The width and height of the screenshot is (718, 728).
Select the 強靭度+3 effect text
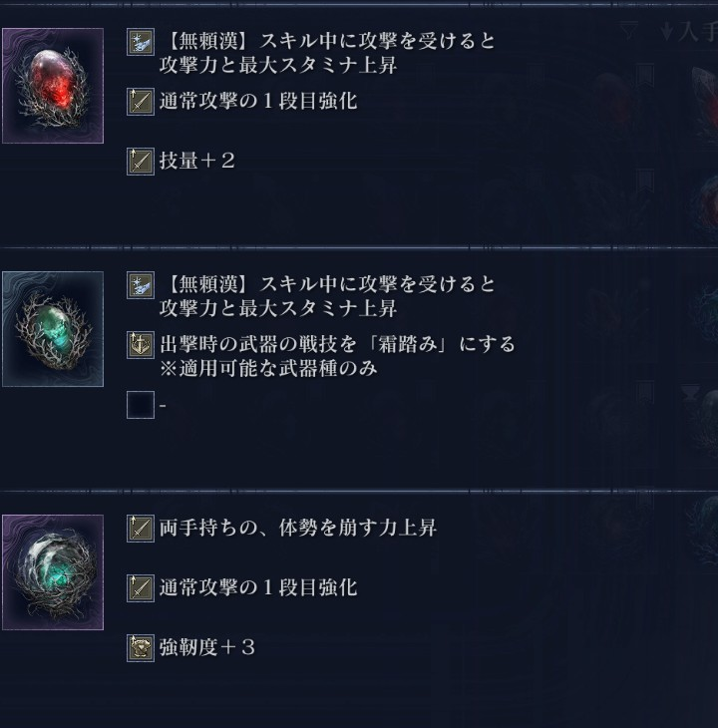[207, 647]
